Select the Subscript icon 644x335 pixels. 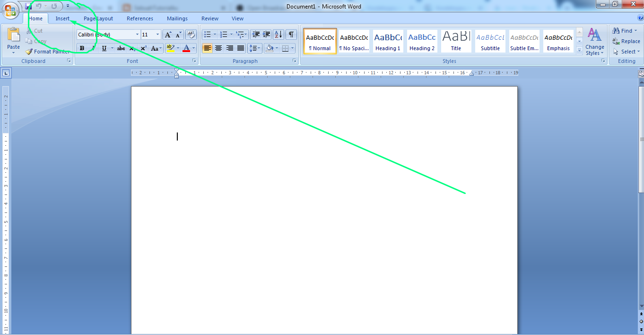coord(131,48)
